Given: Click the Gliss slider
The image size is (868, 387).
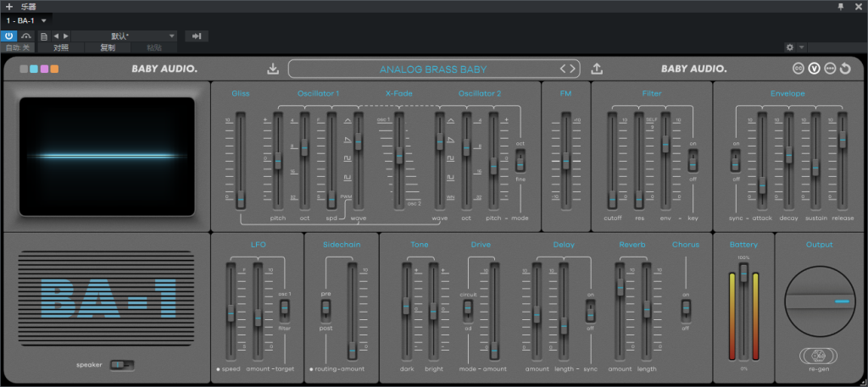Looking at the screenshot, I should [x=240, y=160].
